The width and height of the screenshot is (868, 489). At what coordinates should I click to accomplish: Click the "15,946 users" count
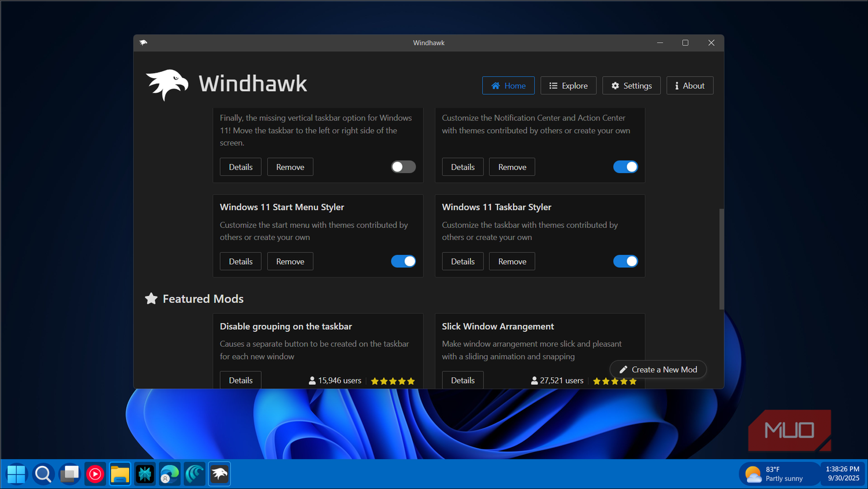[335, 381]
